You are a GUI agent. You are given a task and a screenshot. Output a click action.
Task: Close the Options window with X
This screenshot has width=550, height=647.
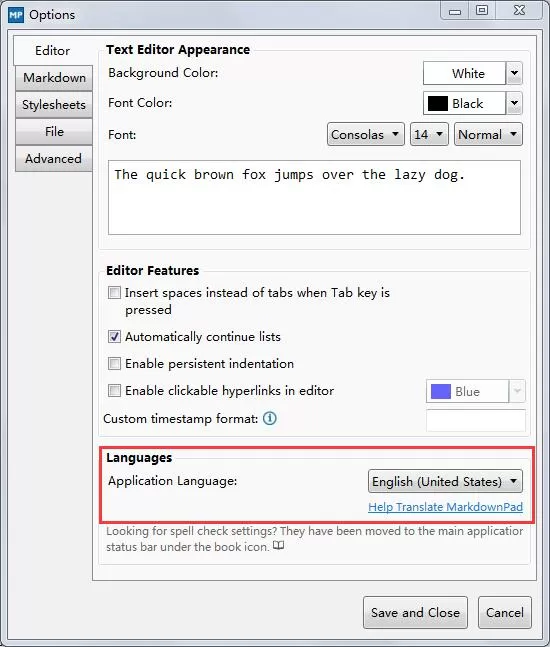(x=519, y=10)
